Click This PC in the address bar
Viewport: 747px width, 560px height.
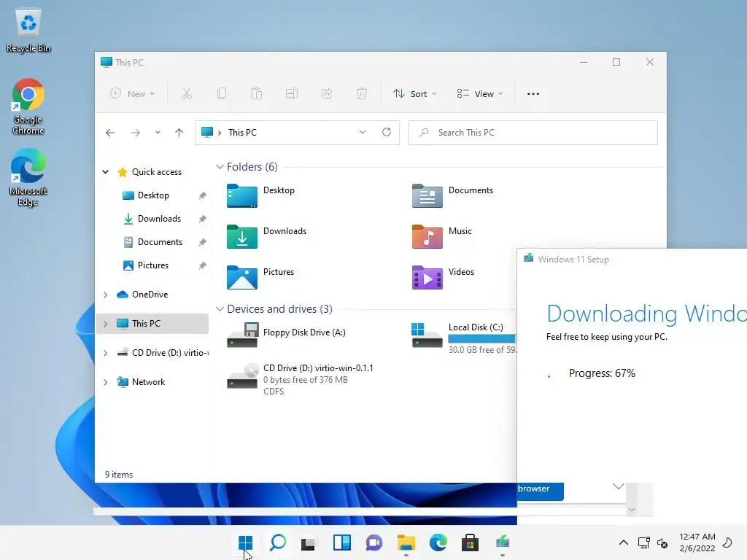(x=242, y=133)
